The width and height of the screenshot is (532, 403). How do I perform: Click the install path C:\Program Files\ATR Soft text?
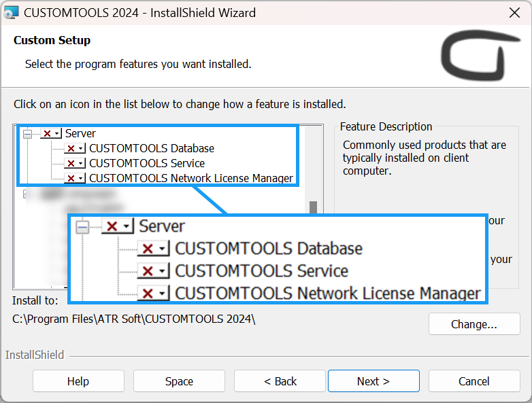coord(134,319)
